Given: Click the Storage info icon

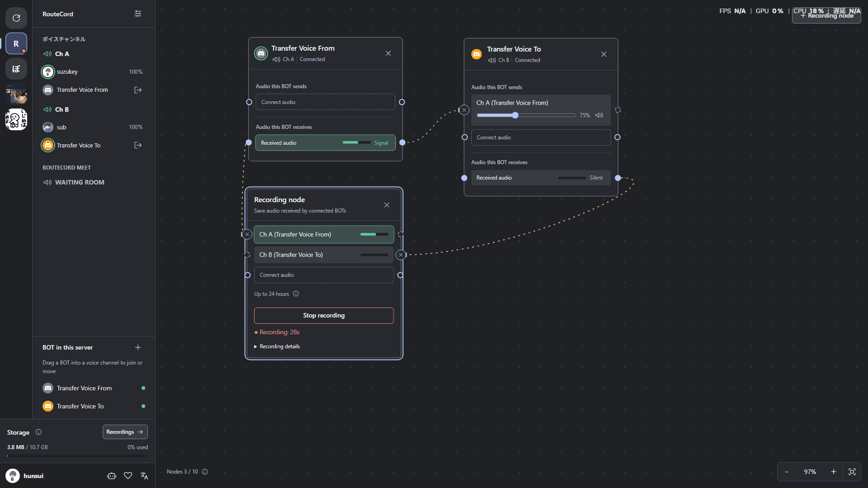Looking at the screenshot, I should pyautogui.click(x=38, y=432).
